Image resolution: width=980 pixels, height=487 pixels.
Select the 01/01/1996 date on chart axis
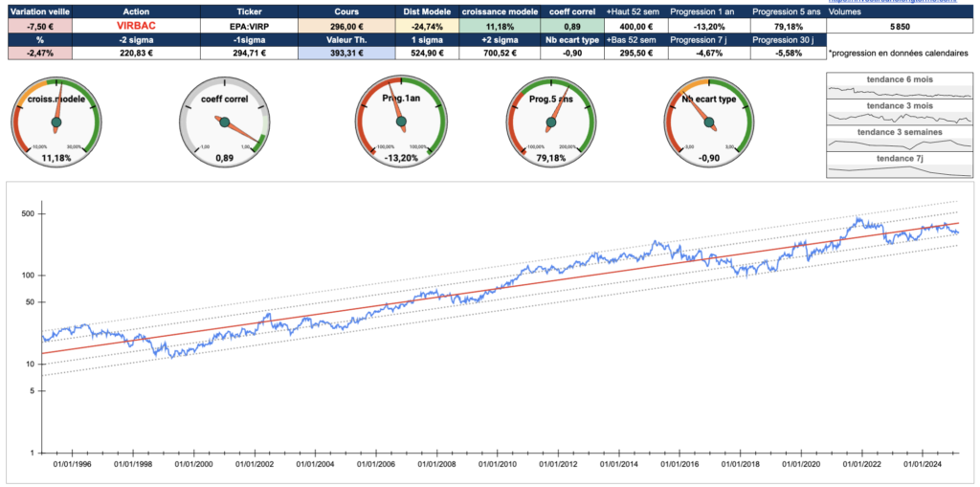pyautogui.click(x=72, y=465)
